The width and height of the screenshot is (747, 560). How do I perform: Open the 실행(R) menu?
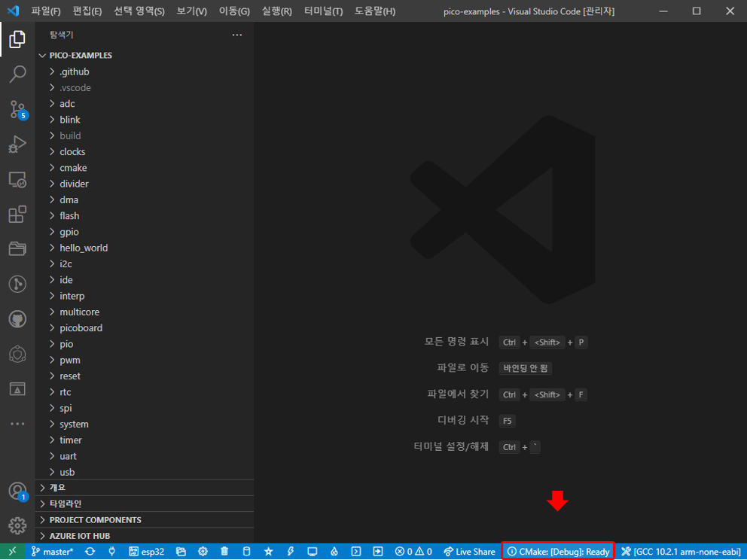coord(277,11)
